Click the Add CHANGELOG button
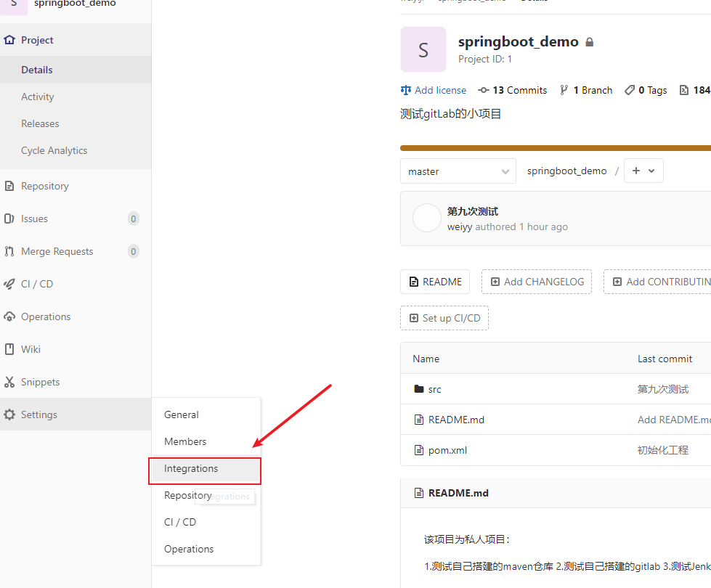Viewport: 711px width, 588px height. (x=536, y=281)
